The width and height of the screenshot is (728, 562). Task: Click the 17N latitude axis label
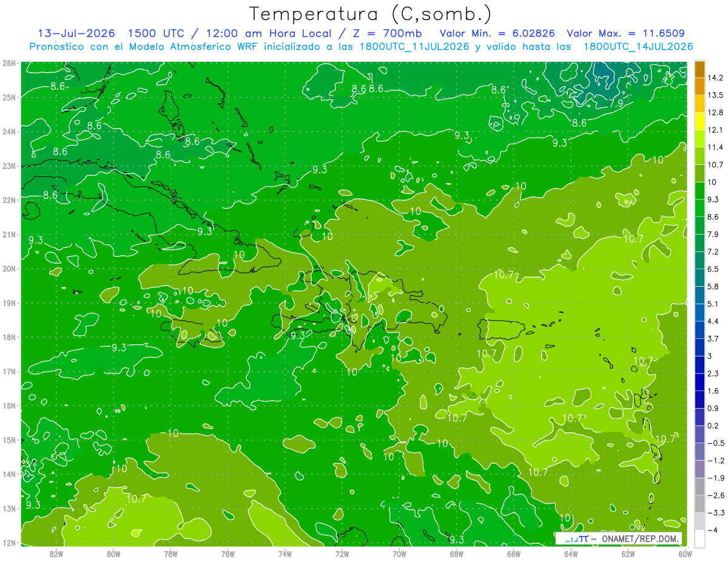[9, 372]
